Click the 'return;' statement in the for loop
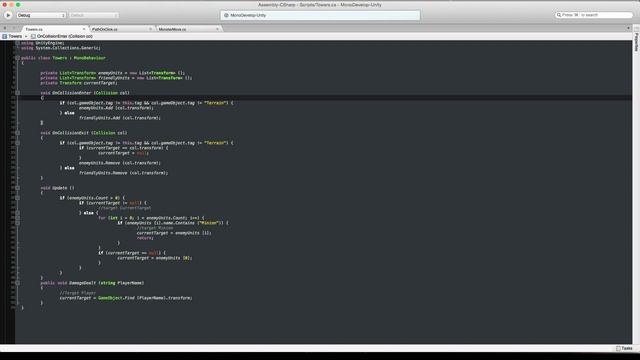The image size is (640, 360). tap(145, 238)
